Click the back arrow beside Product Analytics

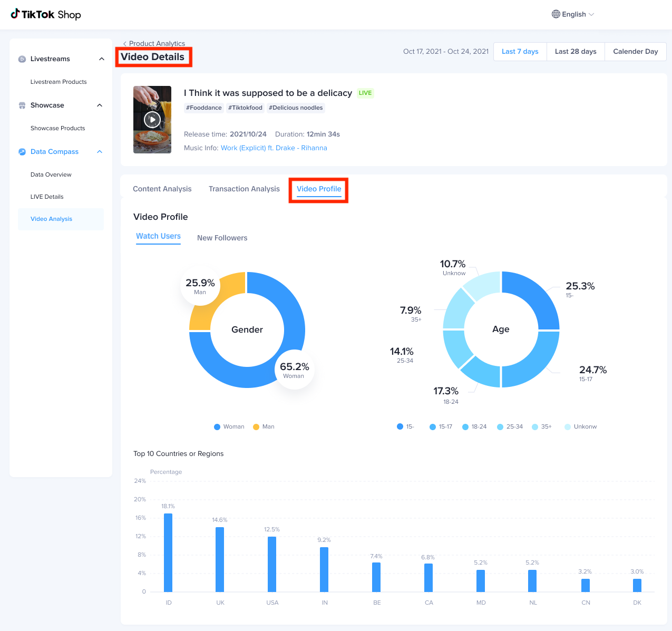125,44
